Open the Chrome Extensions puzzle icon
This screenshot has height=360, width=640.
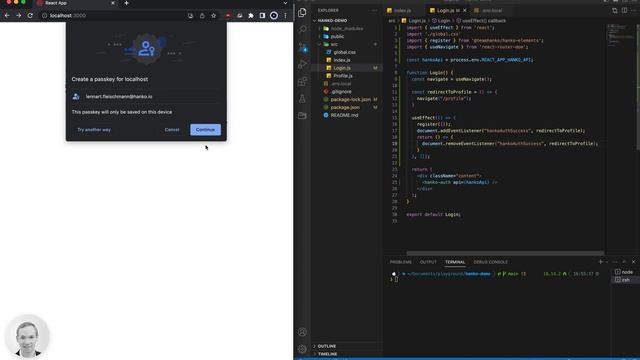251,16
